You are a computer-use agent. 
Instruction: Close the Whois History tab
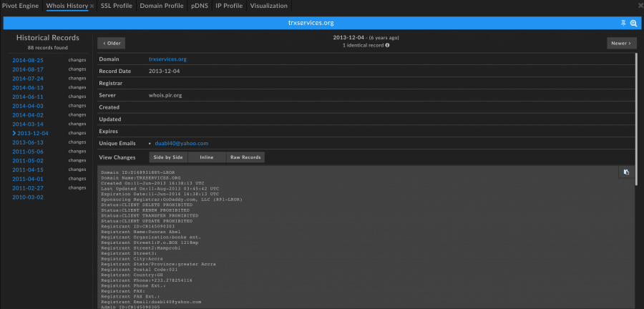(92, 6)
